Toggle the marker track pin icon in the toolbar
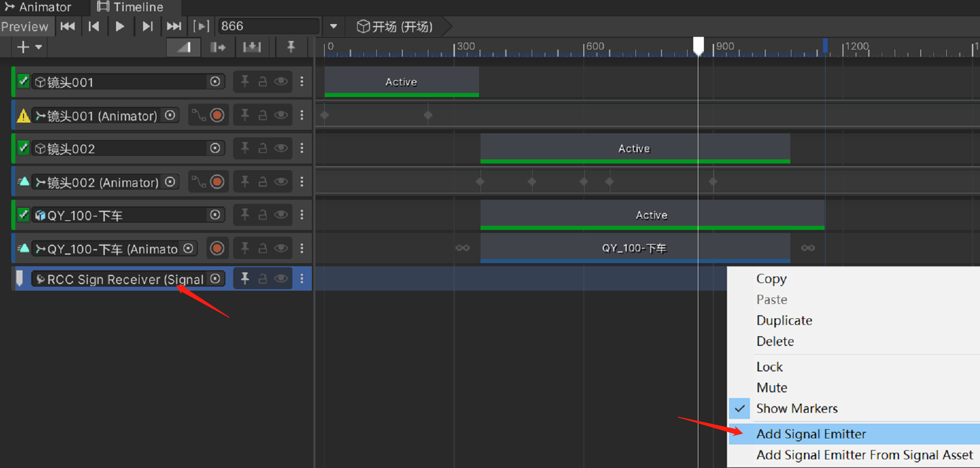980x468 pixels. point(291,46)
